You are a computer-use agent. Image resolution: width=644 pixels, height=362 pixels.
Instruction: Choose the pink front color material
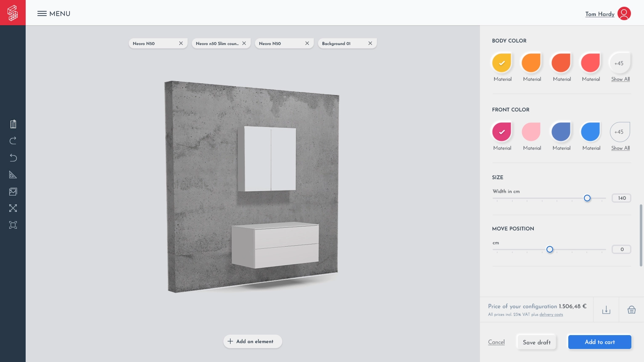pos(531,132)
